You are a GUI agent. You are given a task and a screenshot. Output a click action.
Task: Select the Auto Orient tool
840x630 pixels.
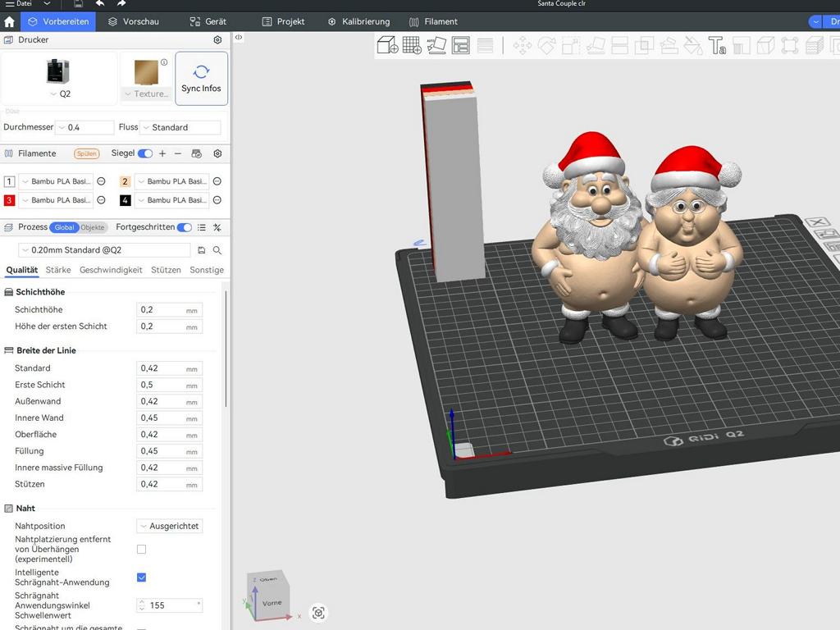tap(436, 45)
